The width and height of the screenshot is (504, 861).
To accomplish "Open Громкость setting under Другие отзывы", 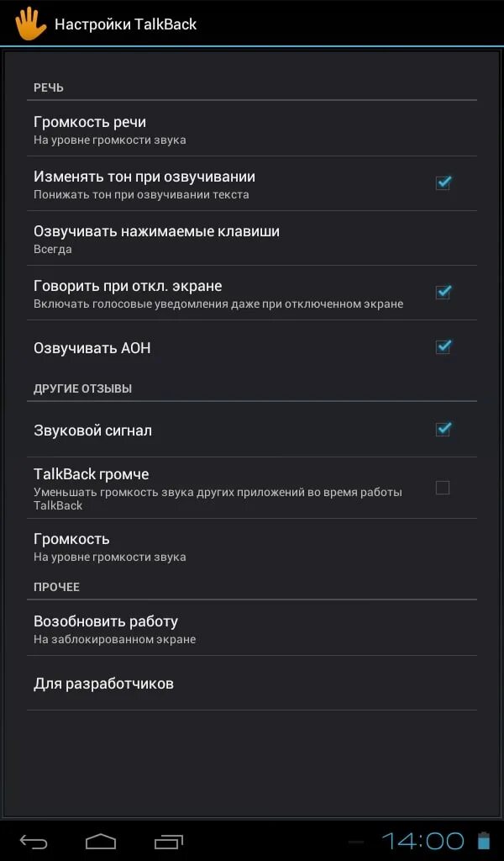I will [252, 547].
